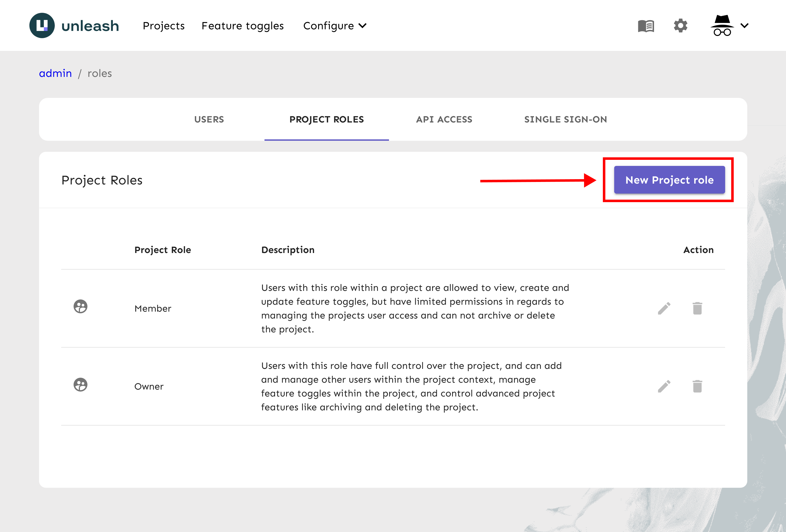Open the documentation book icon

coord(646,26)
